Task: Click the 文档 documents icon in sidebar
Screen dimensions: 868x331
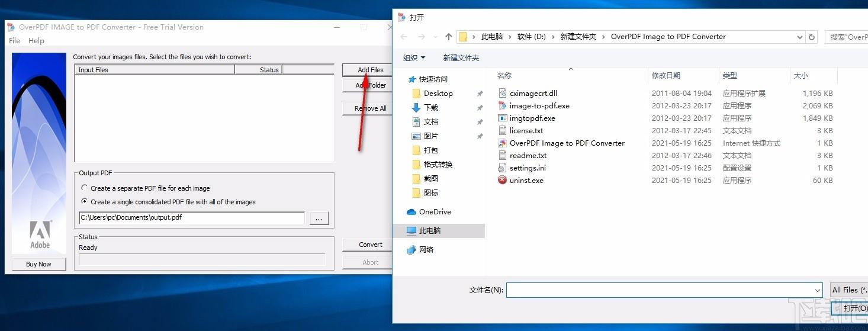Action: (x=416, y=122)
